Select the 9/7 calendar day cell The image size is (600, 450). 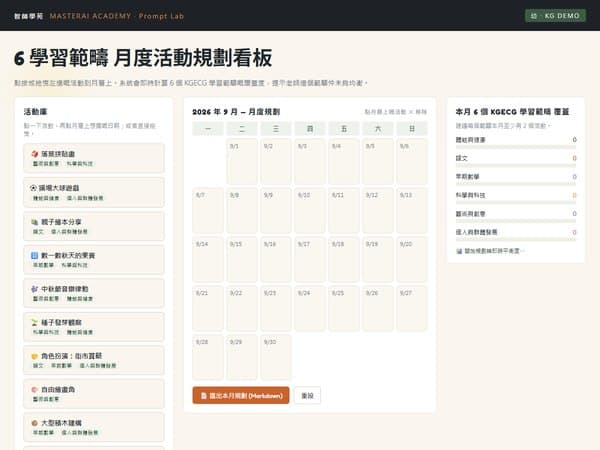(x=208, y=210)
